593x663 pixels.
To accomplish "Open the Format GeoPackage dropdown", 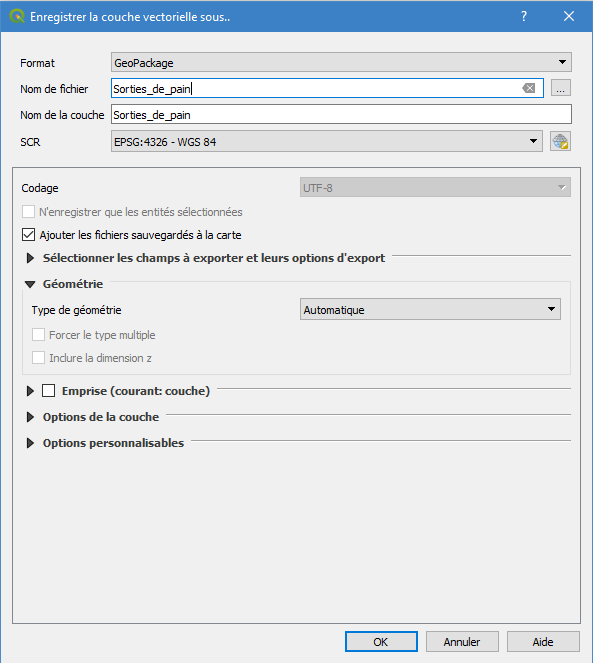I will tap(341, 63).
